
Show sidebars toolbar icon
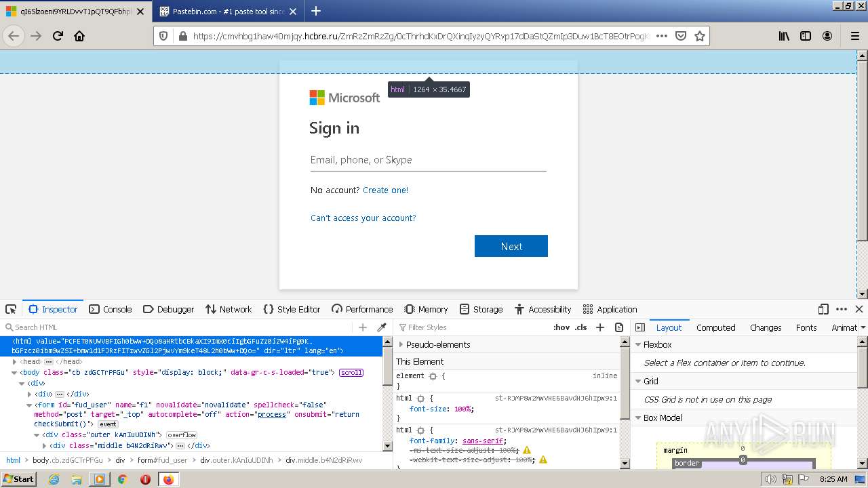tap(806, 36)
